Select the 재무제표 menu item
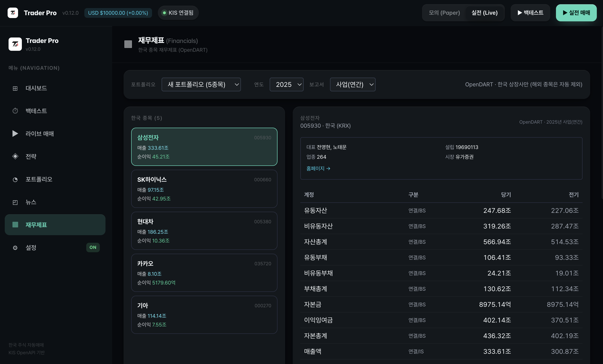The image size is (603, 364). pyautogui.click(x=55, y=225)
